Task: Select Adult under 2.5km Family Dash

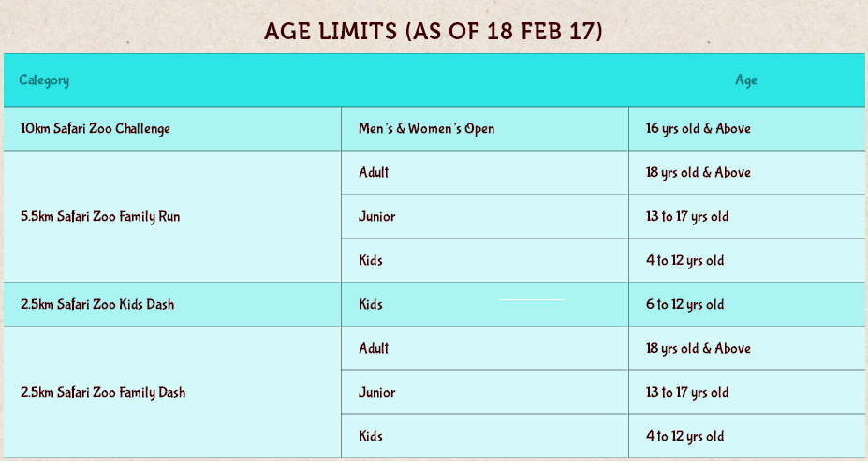Action: [x=484, y=349]
